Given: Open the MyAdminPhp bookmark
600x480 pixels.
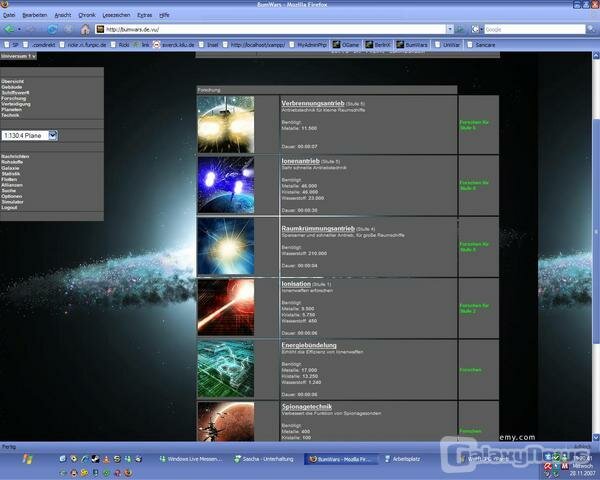Looking at the screenshot, I should click(308, 45).
